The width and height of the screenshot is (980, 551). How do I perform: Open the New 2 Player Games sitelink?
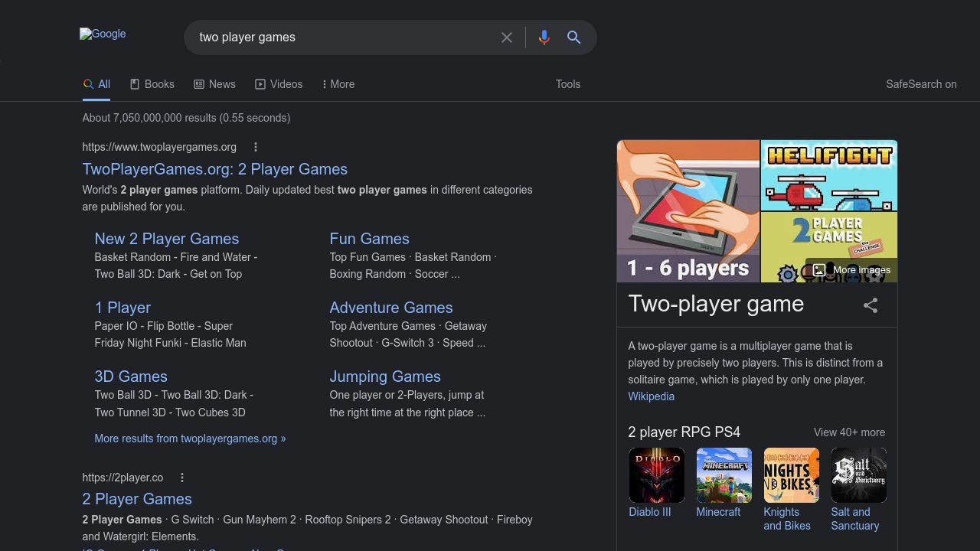[x=167, y=239]
